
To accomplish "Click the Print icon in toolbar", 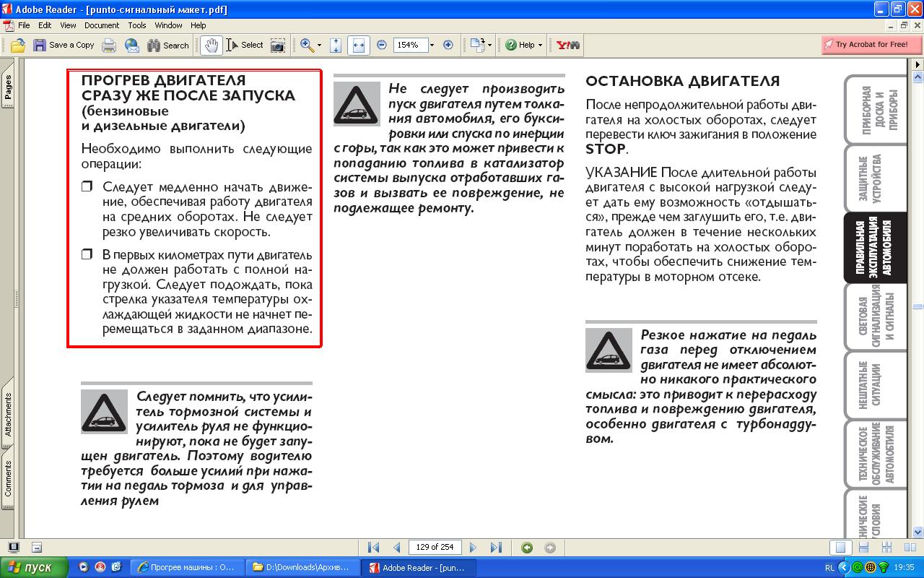I will (x=109, y=45).
